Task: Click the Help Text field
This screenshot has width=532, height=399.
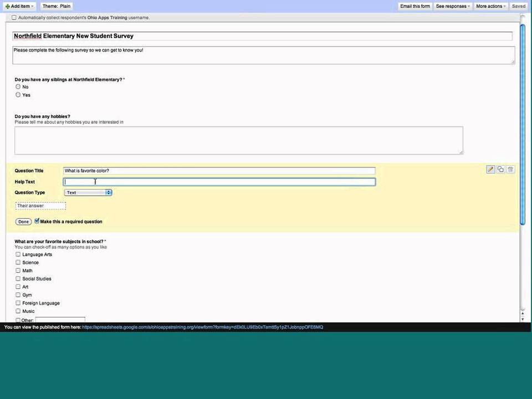Action: [219, 182]
